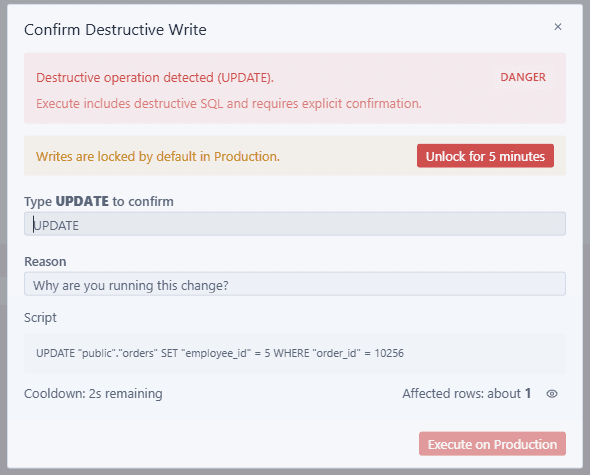
Task: Click 'Execute includes destructive SQL' warning text
Action: (229, 104)
